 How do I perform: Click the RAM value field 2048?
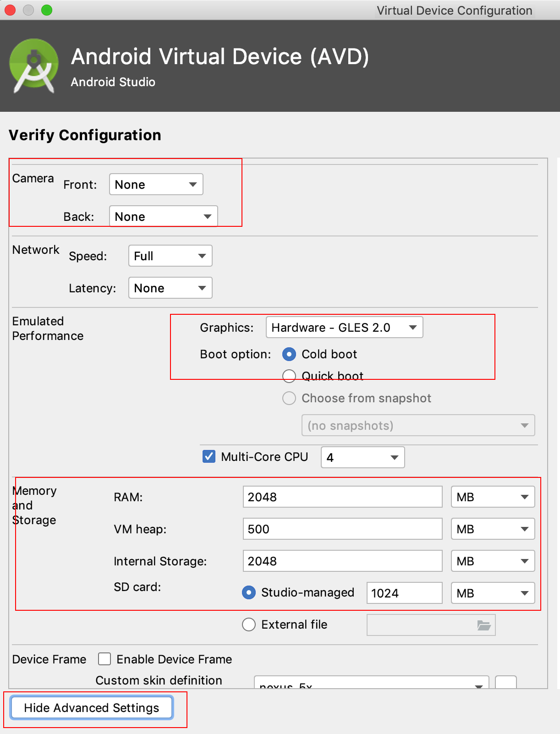click(x=343, y=497)
